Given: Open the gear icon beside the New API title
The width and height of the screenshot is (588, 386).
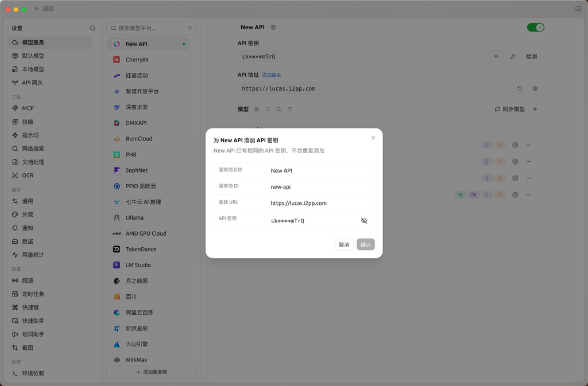Looking at the screenshot, I should [273, 28].
